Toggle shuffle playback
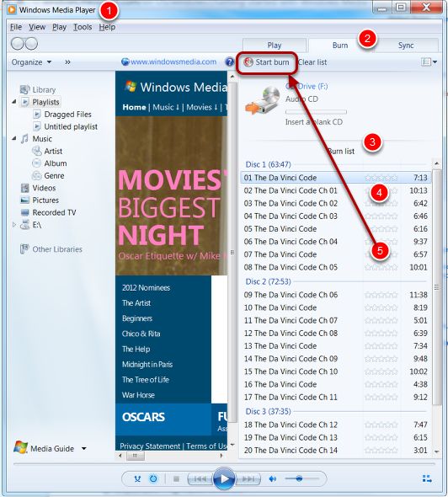 click(137, 478)
